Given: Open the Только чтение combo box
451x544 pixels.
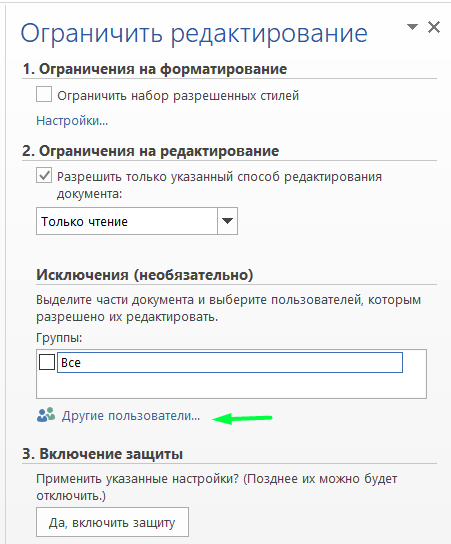Looking at the screenshot, I should click(x=137, y=221).
